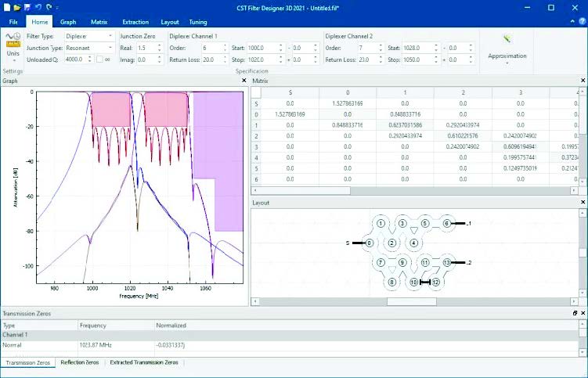Viewport: 588px width, 378px height.
Task: Open the help question mark icon
Action: click(x=583, y=22)
